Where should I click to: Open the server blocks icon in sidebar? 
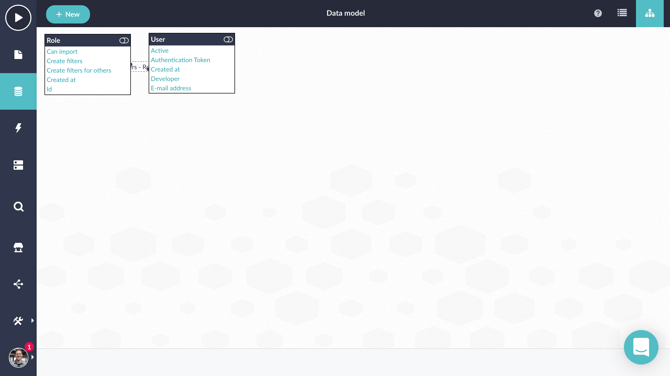(18, 165)
